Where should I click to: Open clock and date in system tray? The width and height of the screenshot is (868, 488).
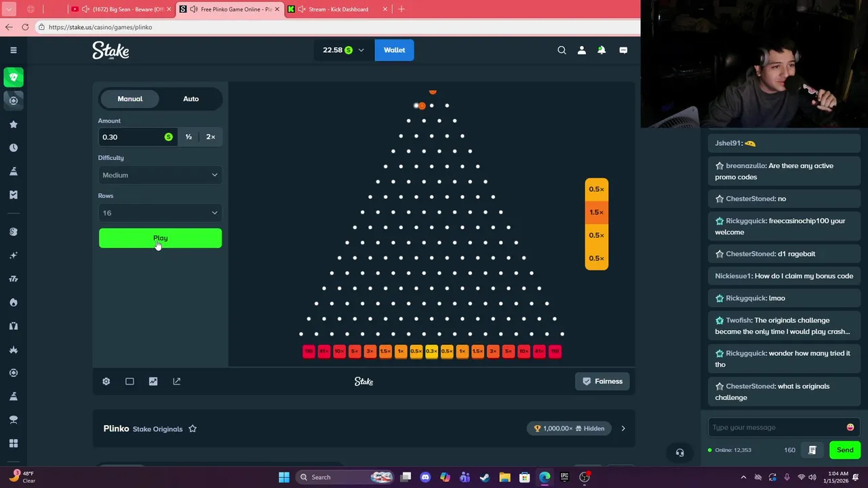[x=838, y=477]
